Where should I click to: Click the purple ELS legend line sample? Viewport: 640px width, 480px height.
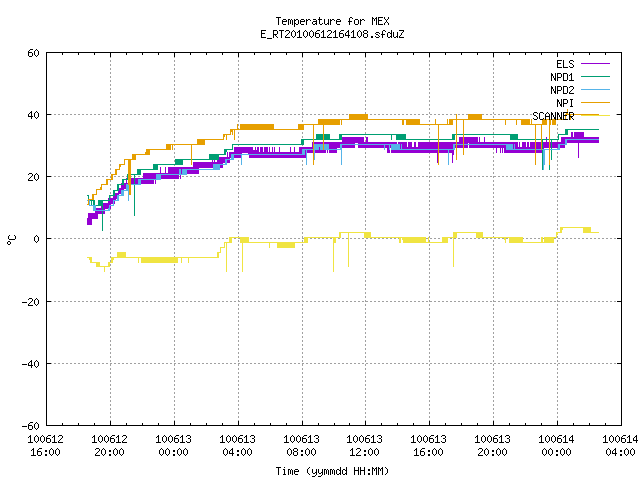[x=595, y=64]
